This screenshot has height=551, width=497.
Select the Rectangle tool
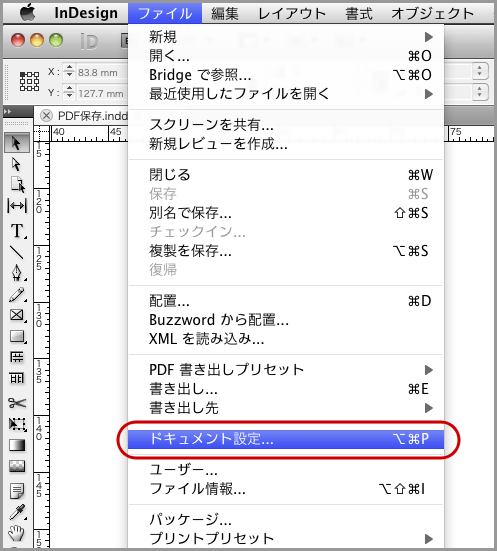(x=17, y=336)
